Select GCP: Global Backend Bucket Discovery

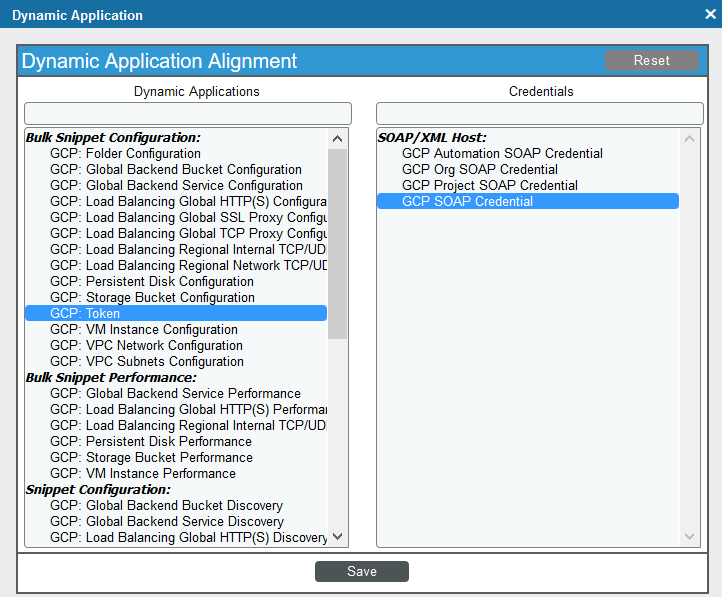(176, 505)
